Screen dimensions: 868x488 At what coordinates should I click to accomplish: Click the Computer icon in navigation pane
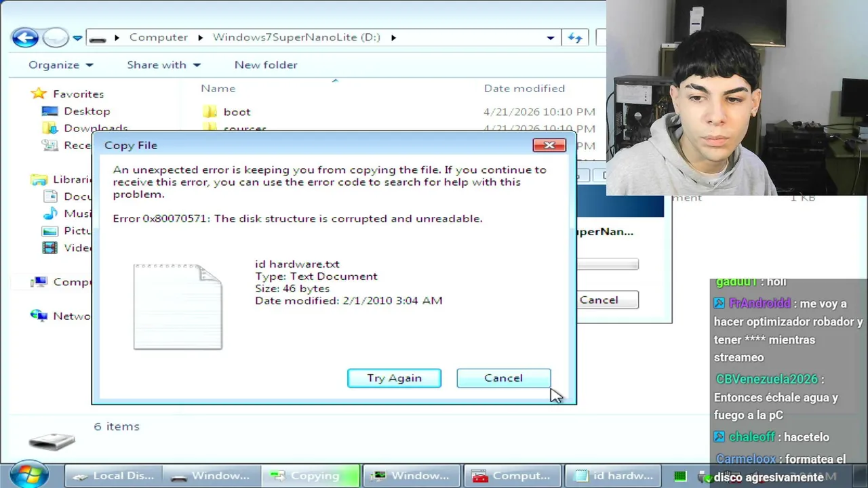coord(39,282)
